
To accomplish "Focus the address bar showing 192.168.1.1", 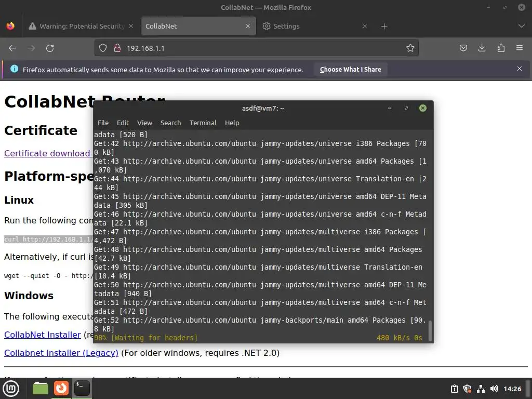I will coord(256,48).
